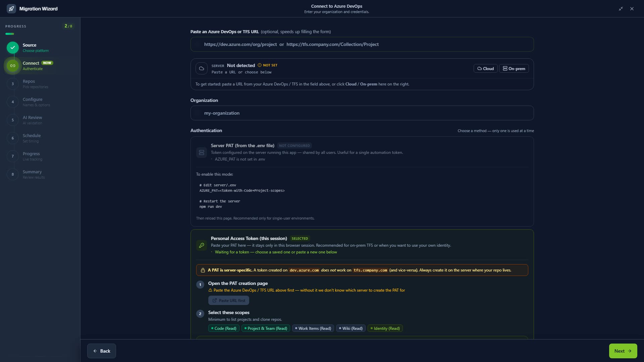Open the Source step label in sidebar
Screen dimensions: 644x362
pyautogui.click(x=30, y=45)
